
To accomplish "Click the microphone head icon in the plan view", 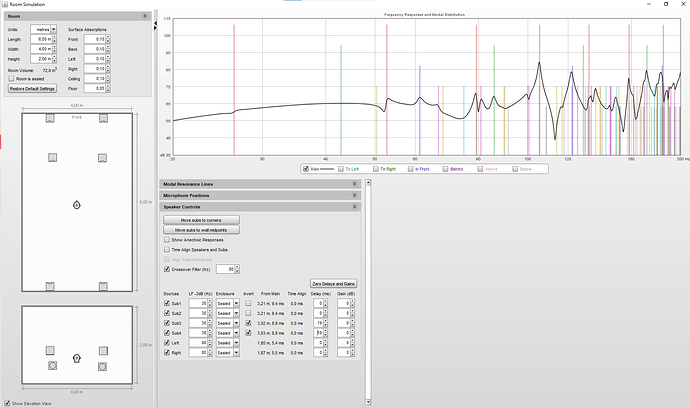I will pos(77,205).
